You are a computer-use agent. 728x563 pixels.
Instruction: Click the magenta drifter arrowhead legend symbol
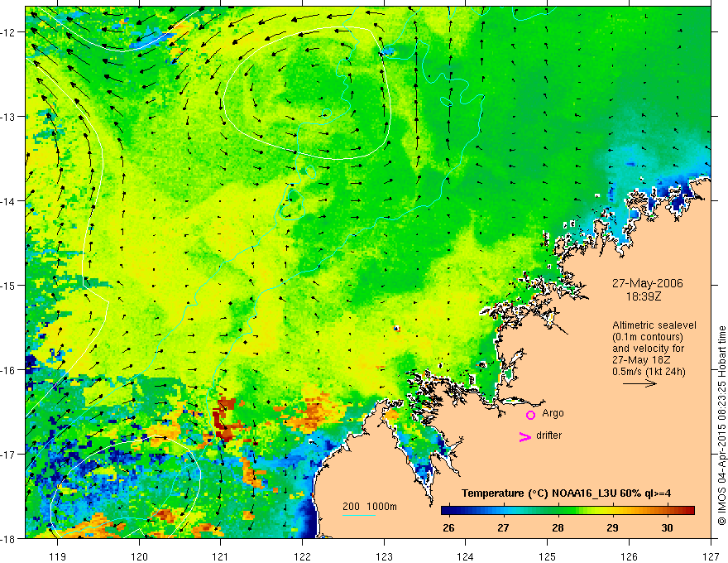click(x=525, y=436)
